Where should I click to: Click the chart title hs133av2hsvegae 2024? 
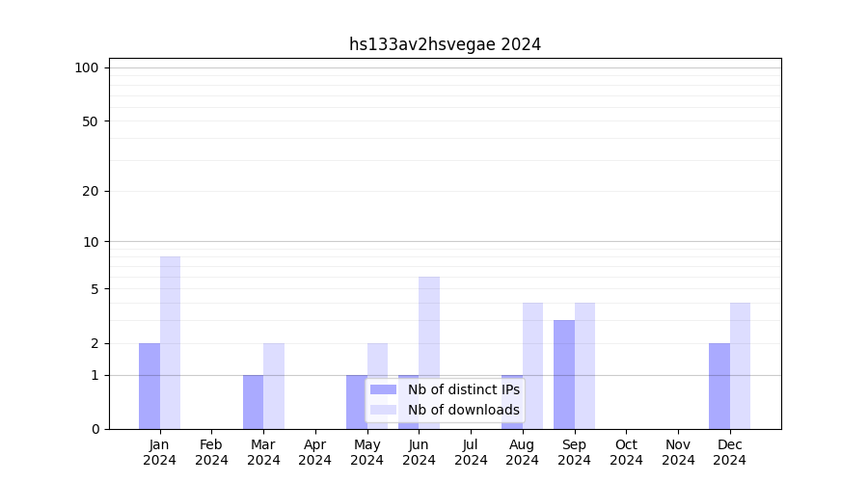click(x=445, y=44)
